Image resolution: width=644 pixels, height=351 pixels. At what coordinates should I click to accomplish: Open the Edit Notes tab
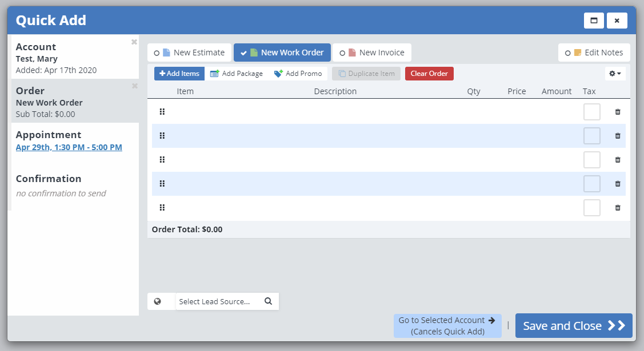[x=594, y=53]
